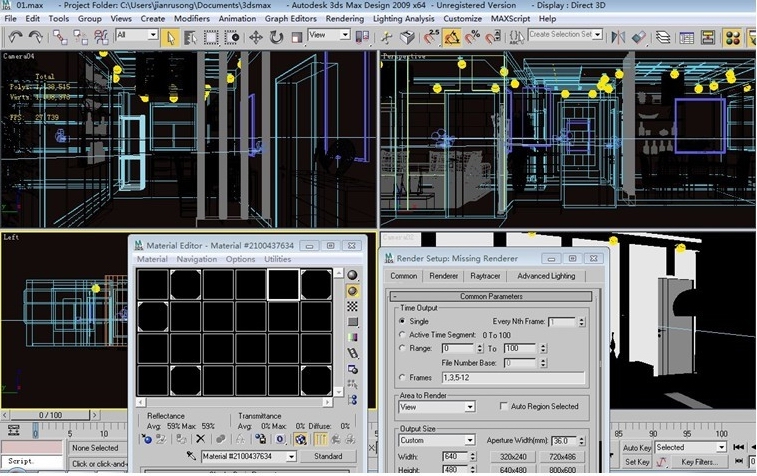Click the Undo arrow in main toolbar

(15, 37)
